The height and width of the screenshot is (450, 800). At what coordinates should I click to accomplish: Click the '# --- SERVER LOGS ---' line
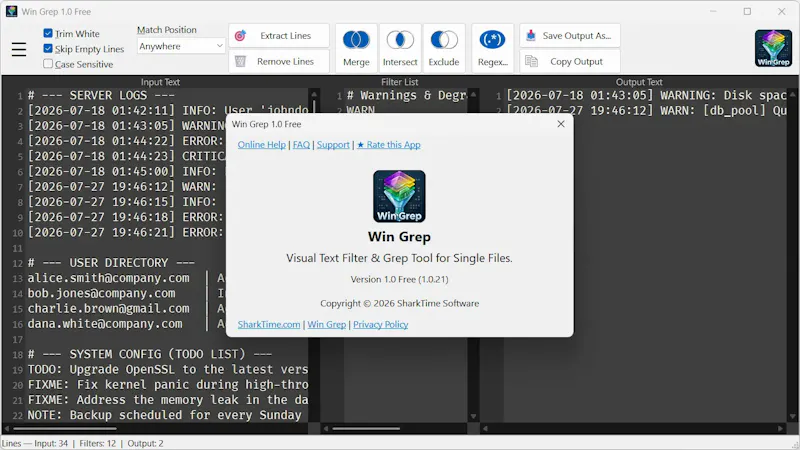click(x=101, y=95)
